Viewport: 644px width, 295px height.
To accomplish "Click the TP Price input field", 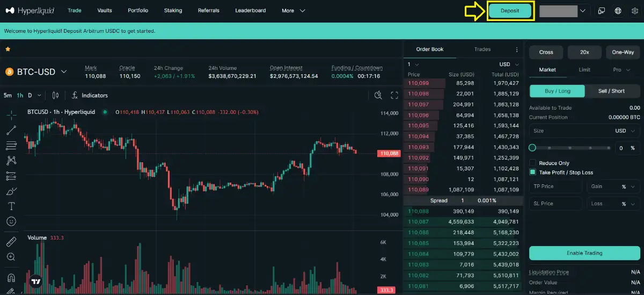I will [x=555, y=186].
